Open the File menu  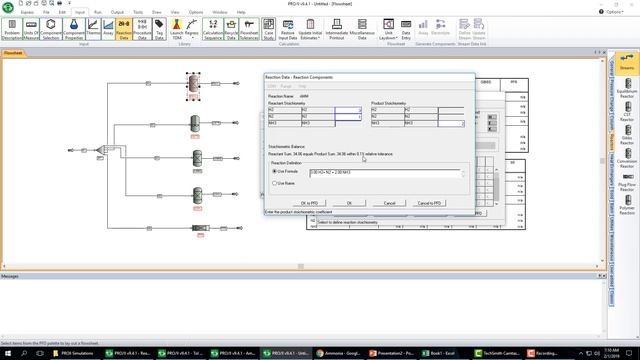click(x=46, y=12)
